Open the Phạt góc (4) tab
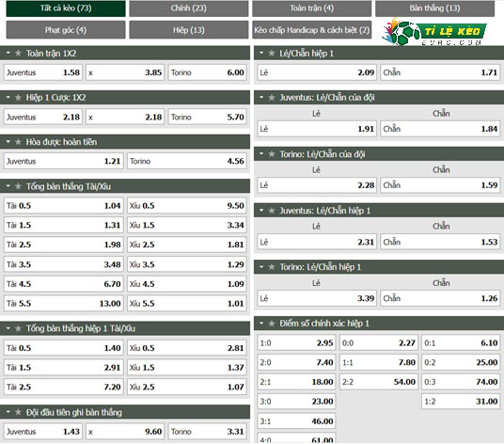Image resolution: width=504 pixels, height=444 pixels. tap(66, 30)
